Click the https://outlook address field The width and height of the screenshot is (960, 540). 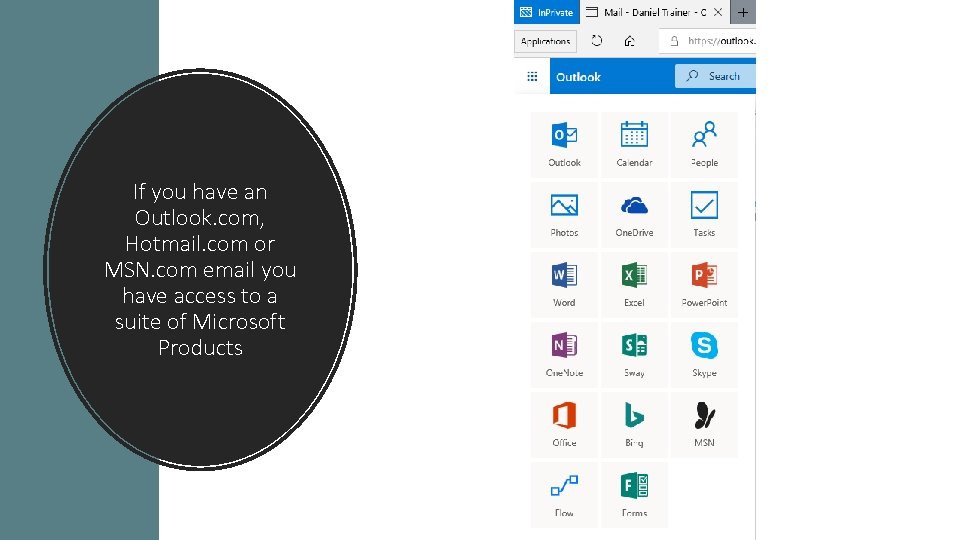point(707,41)
